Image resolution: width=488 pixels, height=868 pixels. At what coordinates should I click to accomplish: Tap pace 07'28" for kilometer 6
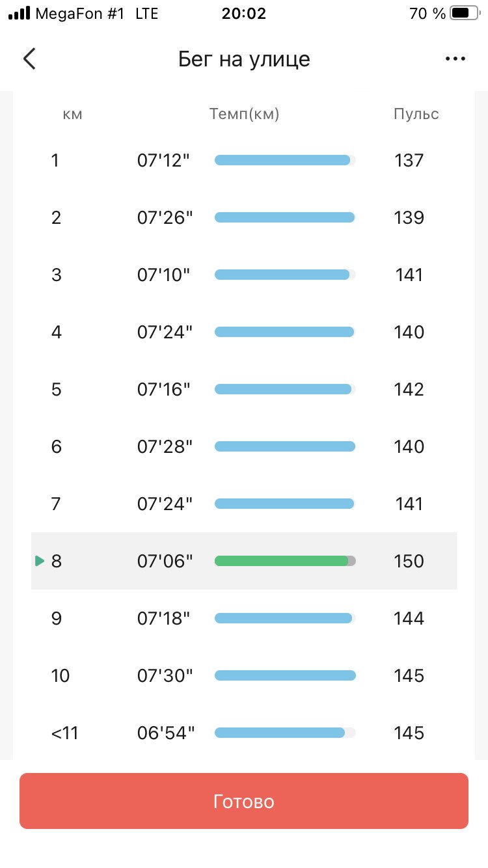(165, 446)
